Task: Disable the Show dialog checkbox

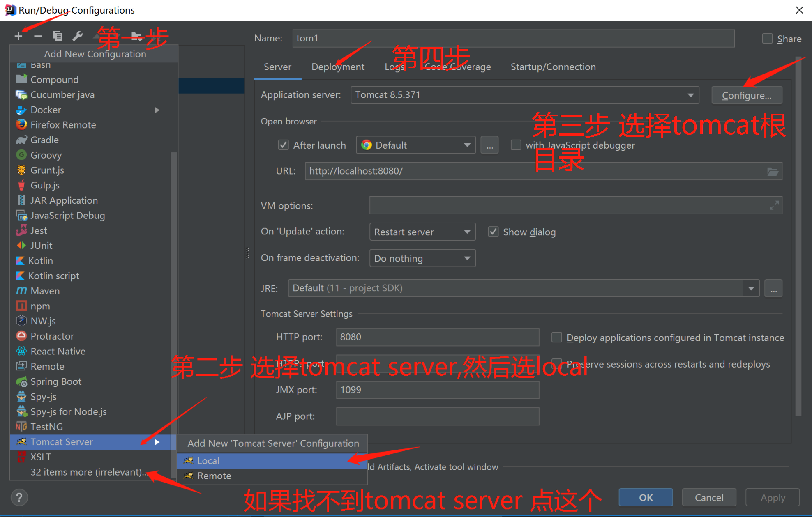Action: [x=493, y=232]
